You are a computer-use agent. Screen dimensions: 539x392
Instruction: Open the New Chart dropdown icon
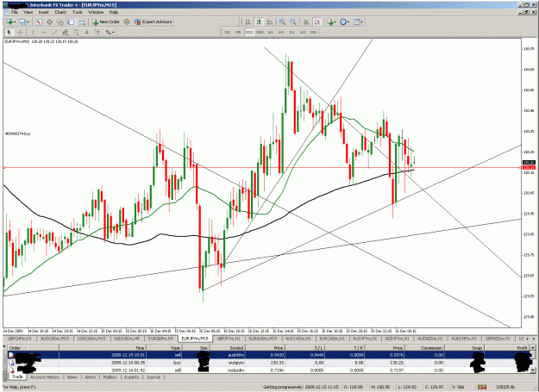point(9,22)
